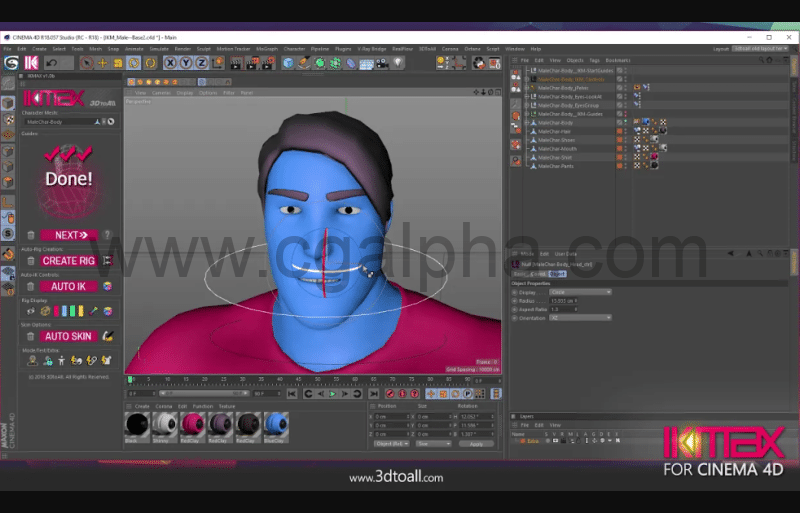This screenshot has height=513, width=800.
Task: Open the File menu
Action: tap(7, 49)
